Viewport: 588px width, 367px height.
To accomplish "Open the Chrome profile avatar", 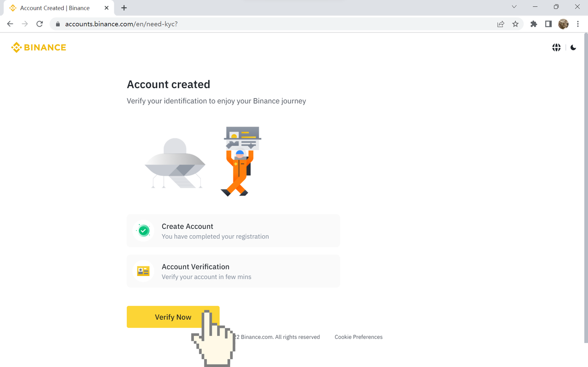I will tap(563, 24).
